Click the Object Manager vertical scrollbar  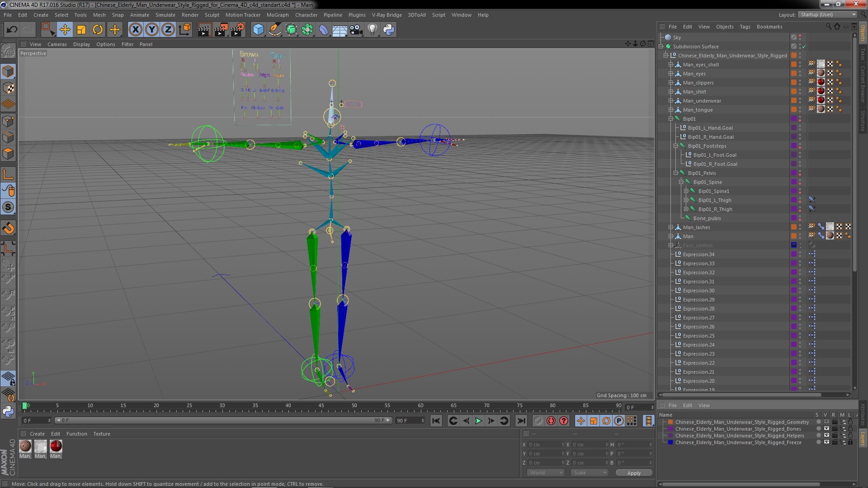[x=854, y=154]
